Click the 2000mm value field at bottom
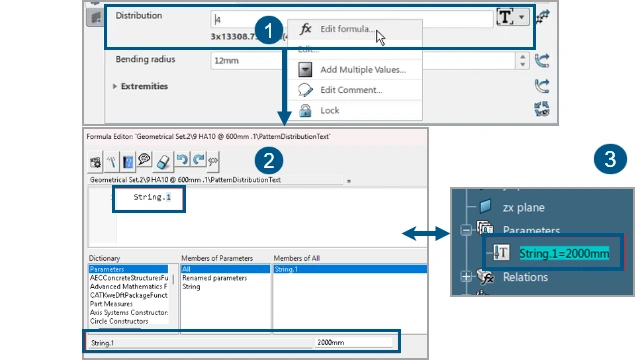640x360 pixels. (353, 342)
